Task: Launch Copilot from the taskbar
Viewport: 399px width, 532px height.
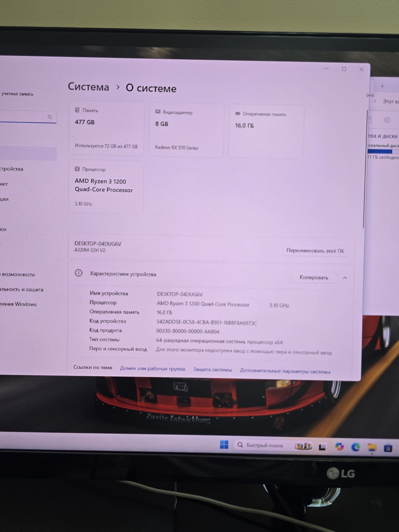Action: coord(339,447)
